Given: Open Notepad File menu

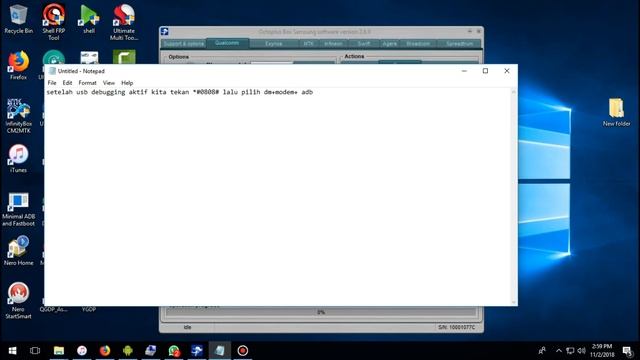Looking at the screenshot, I should point(52,83).
